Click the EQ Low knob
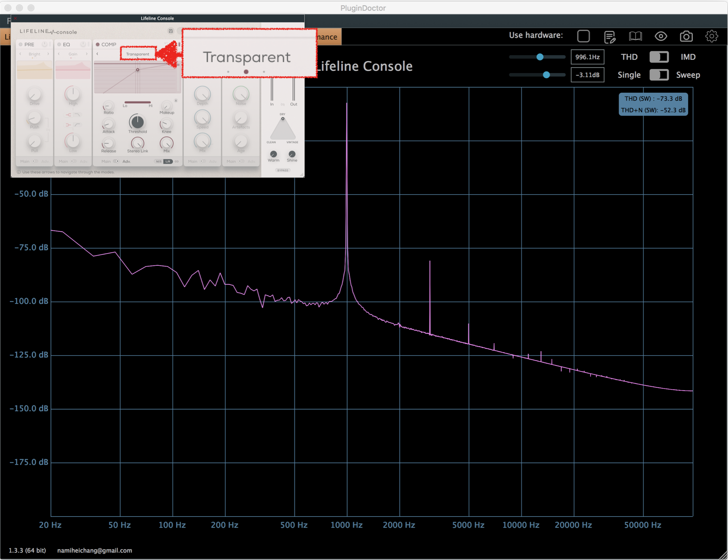Viewport: 728px width, 560px height. coord(73,141)
